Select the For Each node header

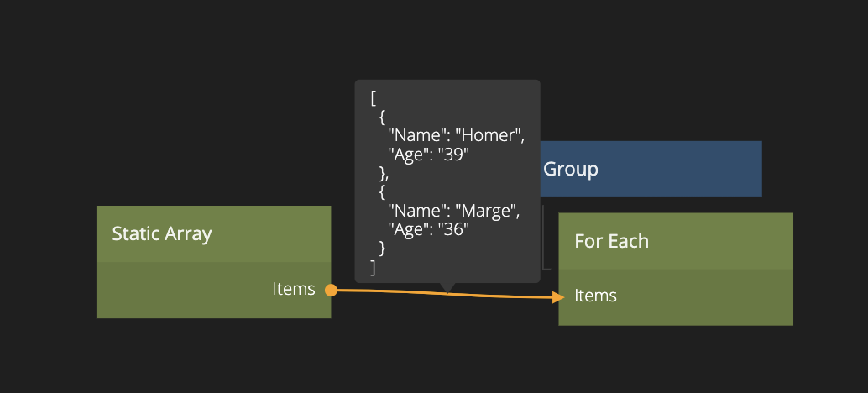coord(611,241)
